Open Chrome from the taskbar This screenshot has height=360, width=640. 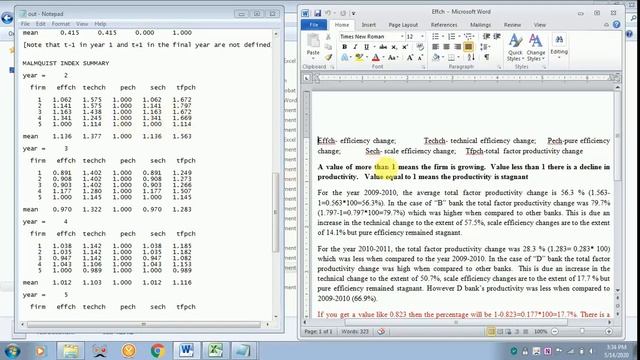(x=158, y=351)
